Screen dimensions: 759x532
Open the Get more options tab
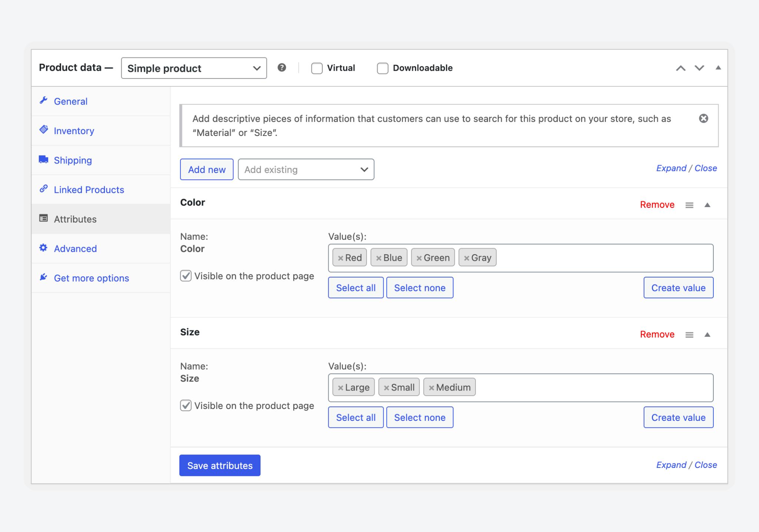[x=91, y=277]
